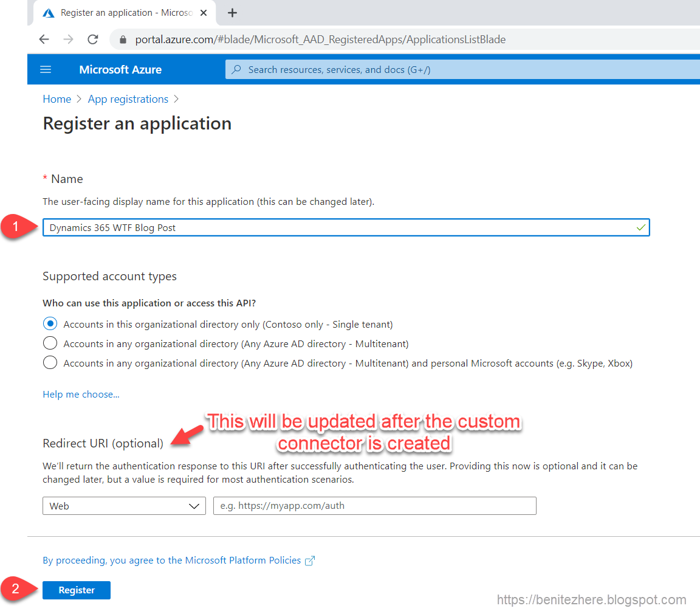The width and height of the screenshot is (700, 614).
Task: Expand the Web platform type dropdown
Action: tap(124, 506)
